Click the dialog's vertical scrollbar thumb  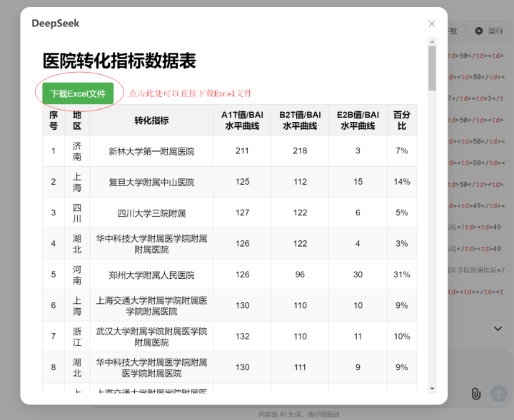tap(432, 68)
